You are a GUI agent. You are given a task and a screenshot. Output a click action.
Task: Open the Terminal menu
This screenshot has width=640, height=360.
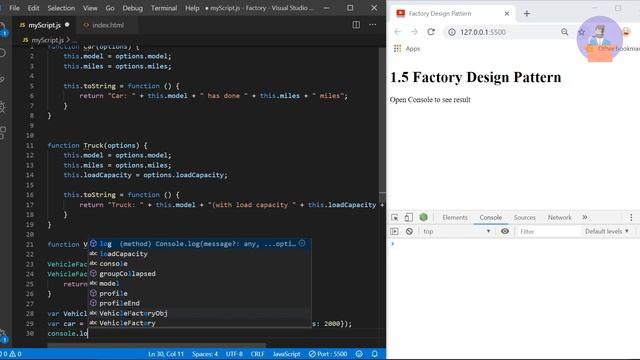[164, 8]
